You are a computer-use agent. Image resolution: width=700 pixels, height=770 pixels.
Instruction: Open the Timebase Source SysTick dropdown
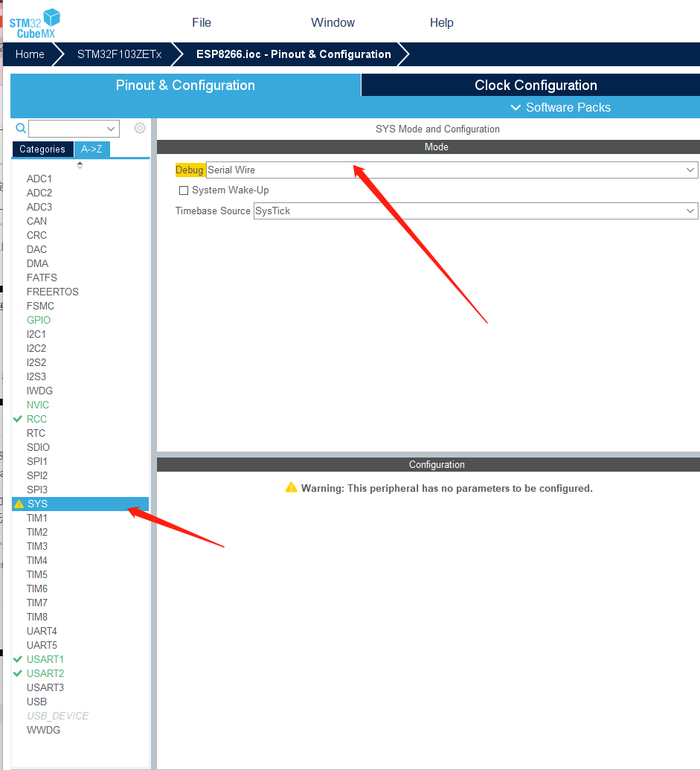(475, 211)
